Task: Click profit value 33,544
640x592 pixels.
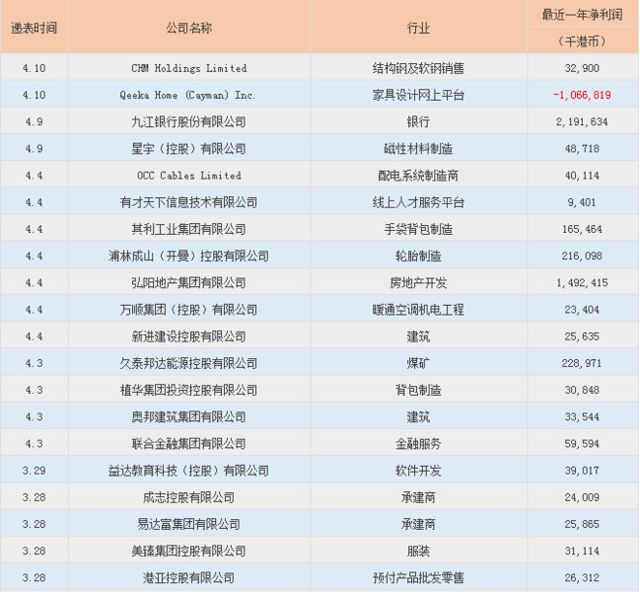Action: (582, 417)
